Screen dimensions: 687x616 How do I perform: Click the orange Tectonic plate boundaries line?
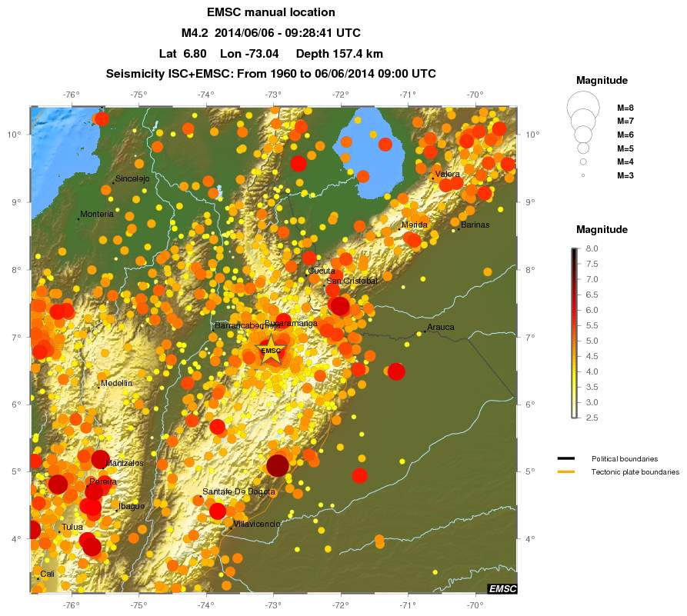[566, 472]
